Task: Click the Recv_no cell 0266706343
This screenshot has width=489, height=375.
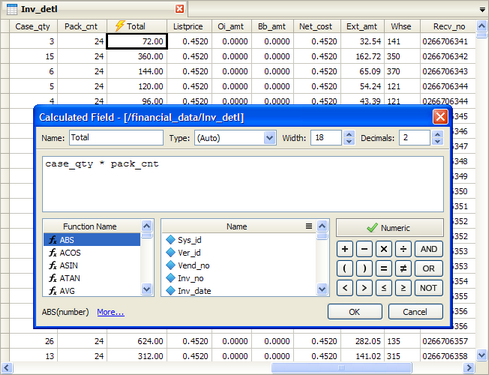Action: (x=448, y=71)
